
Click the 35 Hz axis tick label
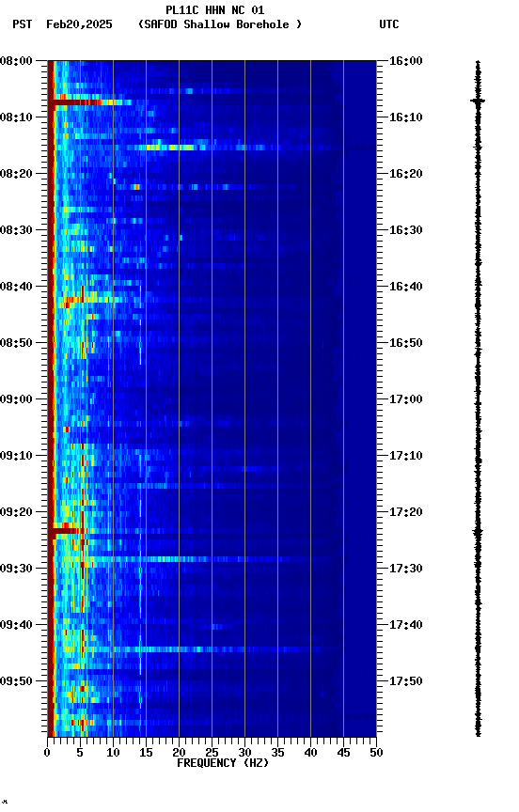click(277, 753)
